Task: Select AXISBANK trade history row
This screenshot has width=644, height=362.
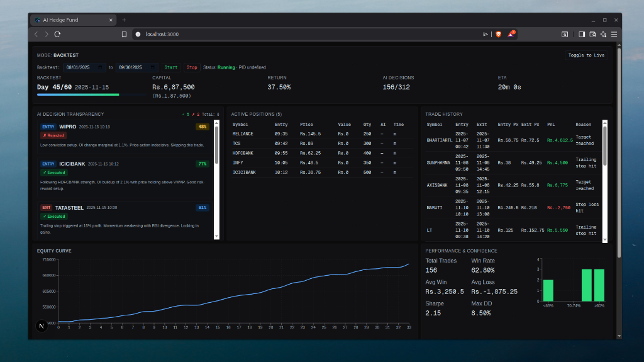Action: click(513, 185)
